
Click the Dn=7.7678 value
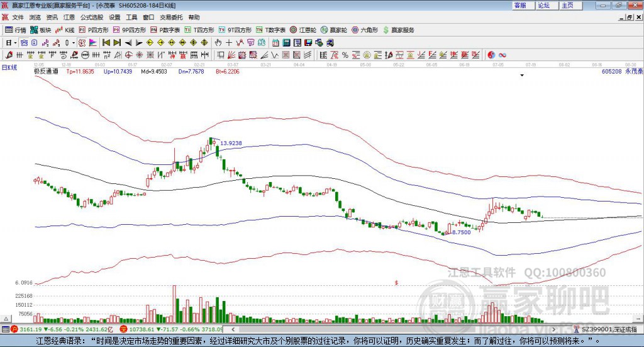pos(191,72)
